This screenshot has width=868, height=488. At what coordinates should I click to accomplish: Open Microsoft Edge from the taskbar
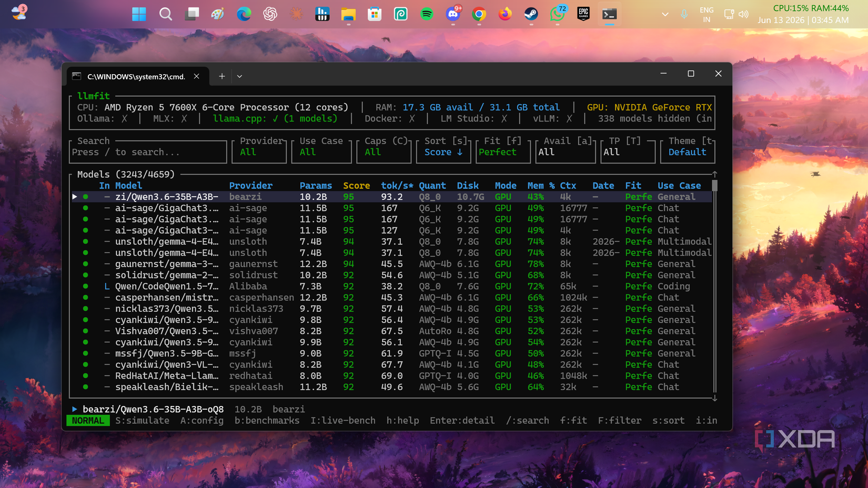(x=244, y=14)
